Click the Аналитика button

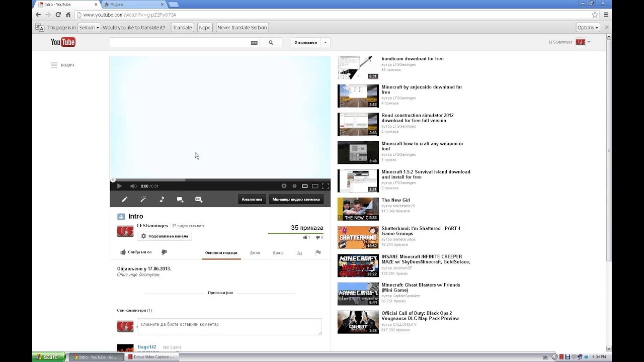(x=252, y=199)
